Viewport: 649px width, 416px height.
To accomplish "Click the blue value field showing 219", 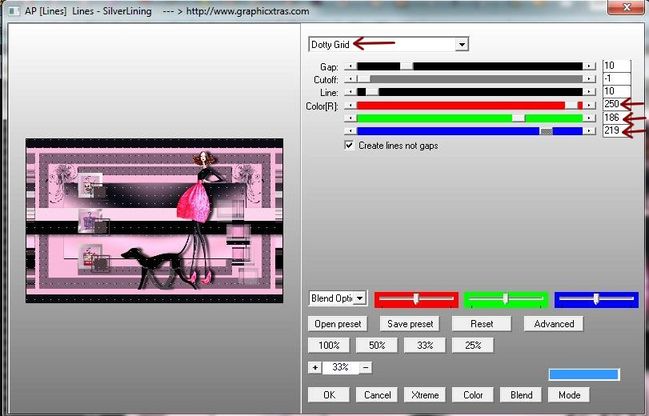I will click(x=616, y=130).
